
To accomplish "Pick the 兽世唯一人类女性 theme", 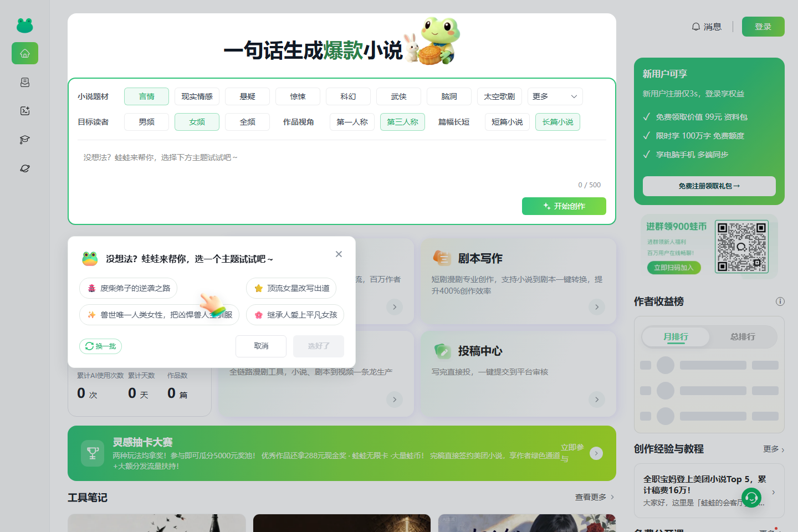I will click(160, 315).
